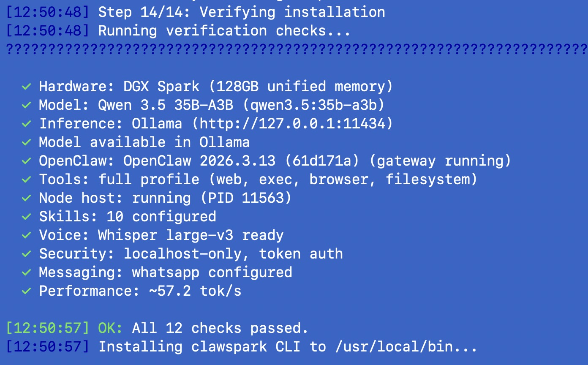Click the checkmark beside Node host: running
The height and width of the screenshot is (365, 588).
26,198
